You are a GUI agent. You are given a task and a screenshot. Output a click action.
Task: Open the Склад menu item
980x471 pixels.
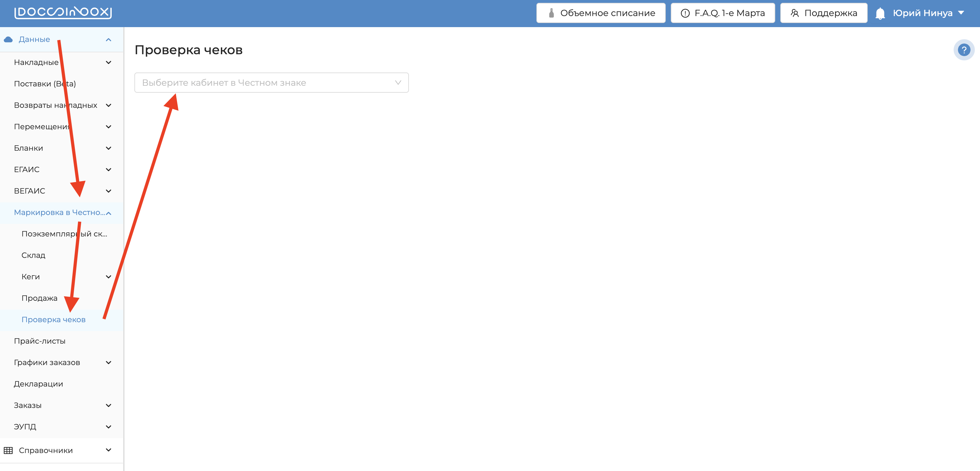33,255
